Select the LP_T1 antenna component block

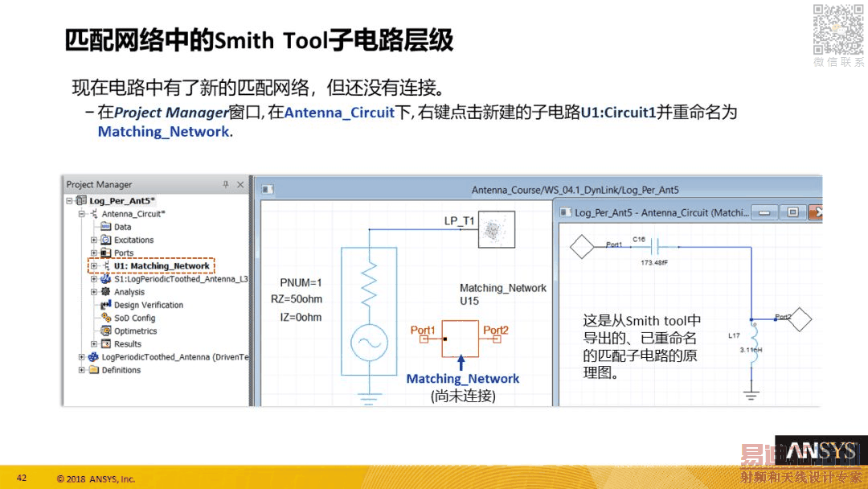(497, 229)
